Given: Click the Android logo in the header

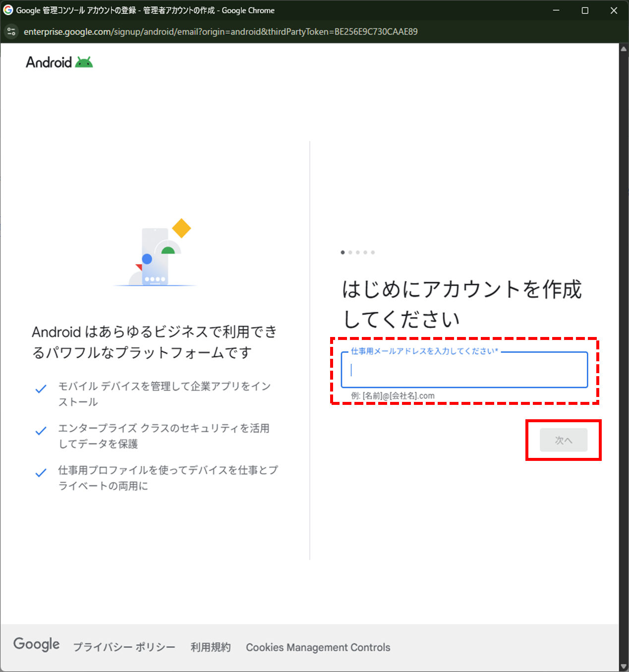Looking at the screenshot, I should point(59,62).
